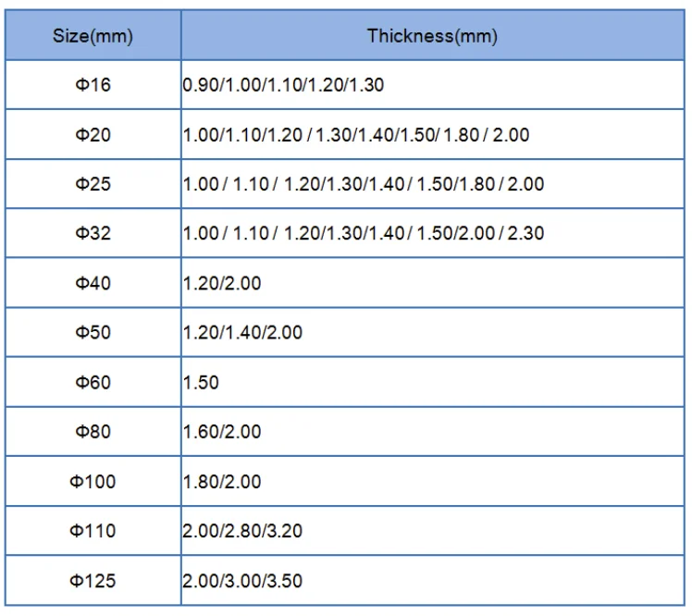Click thickness values 0.90/1.00/1.10/1.20/1.30
The width and height of the screenshot is (692, 616).
(283, 85)
